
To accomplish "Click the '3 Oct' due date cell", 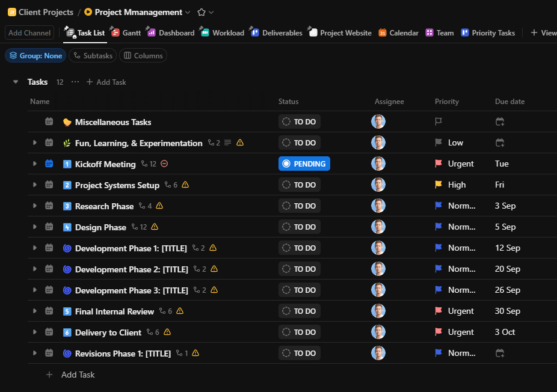I will (505, 332).
